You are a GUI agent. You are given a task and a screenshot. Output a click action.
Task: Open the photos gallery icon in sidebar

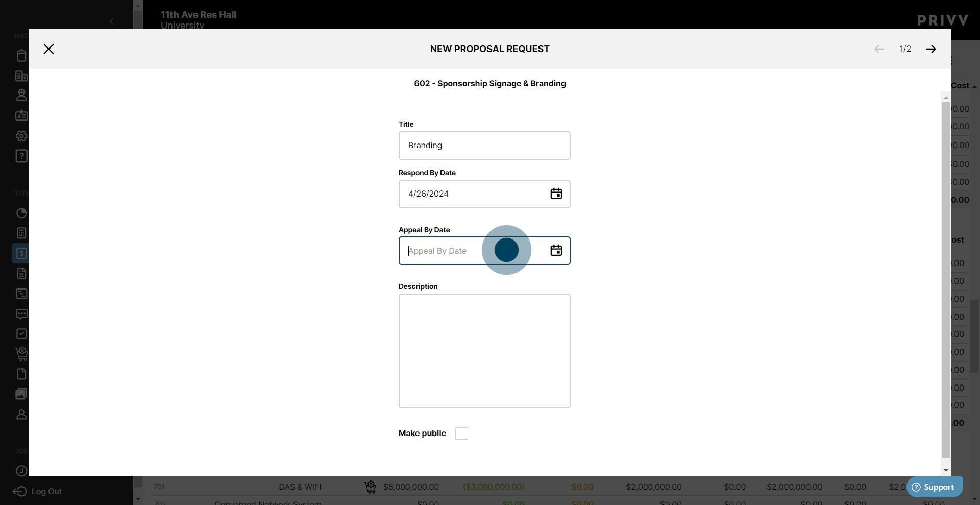tap(21, 394)
